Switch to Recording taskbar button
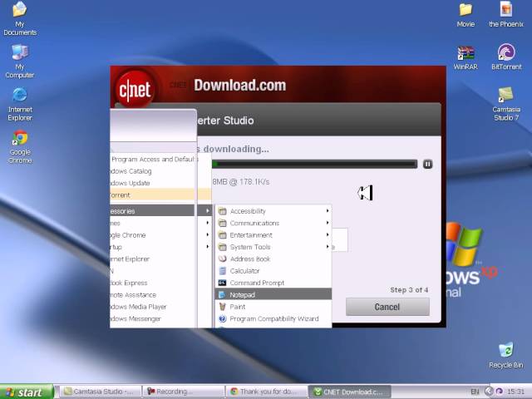532x399 pixels. pos(183,392)
